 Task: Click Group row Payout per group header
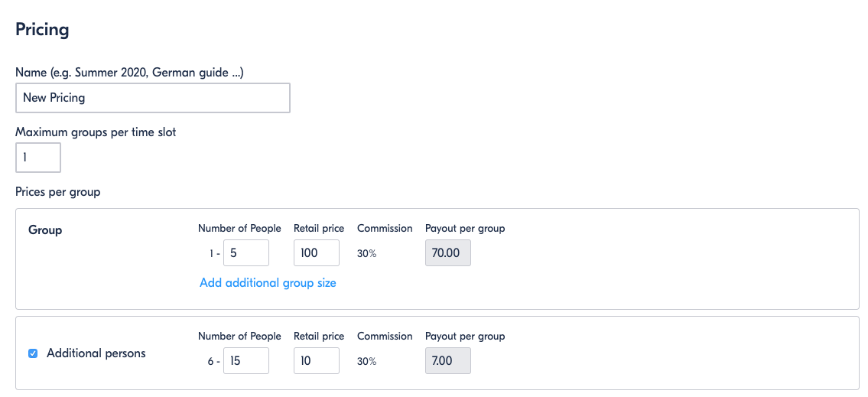click(x=465, y=229)
